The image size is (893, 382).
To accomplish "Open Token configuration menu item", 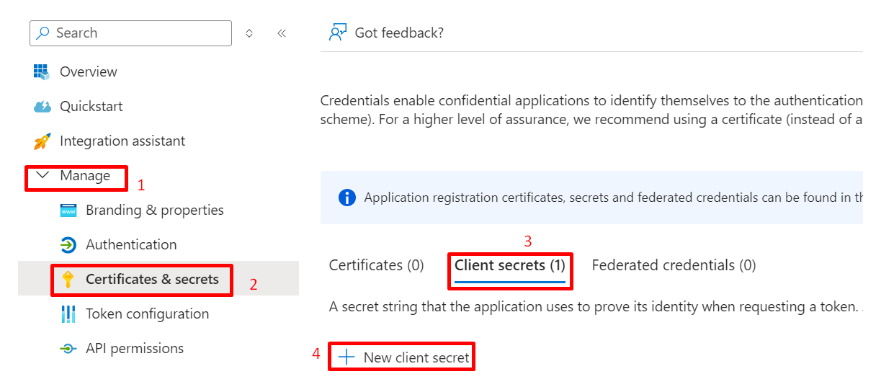I will 147,314.
